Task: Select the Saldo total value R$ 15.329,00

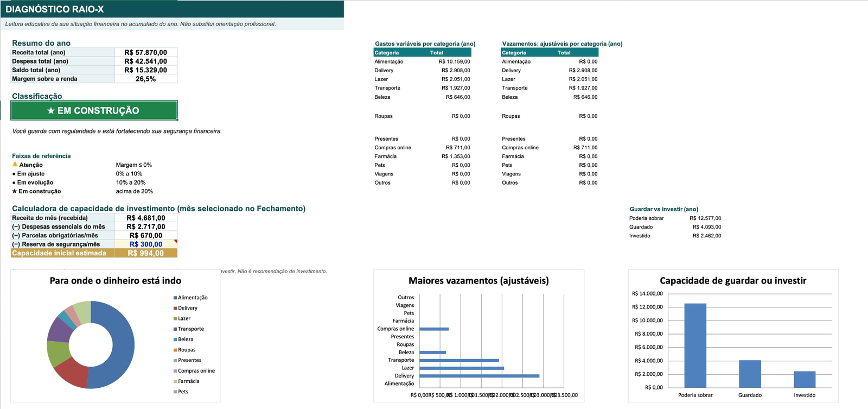Action: point(146,70)
